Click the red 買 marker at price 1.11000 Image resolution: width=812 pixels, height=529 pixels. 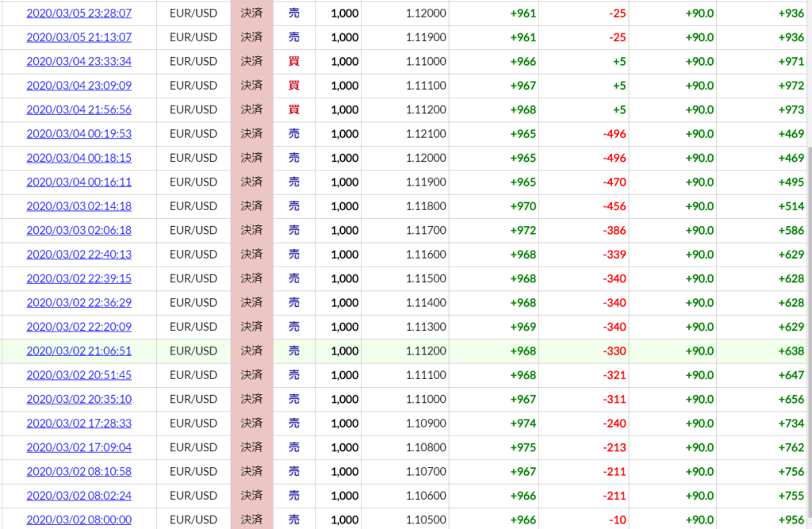293,61
